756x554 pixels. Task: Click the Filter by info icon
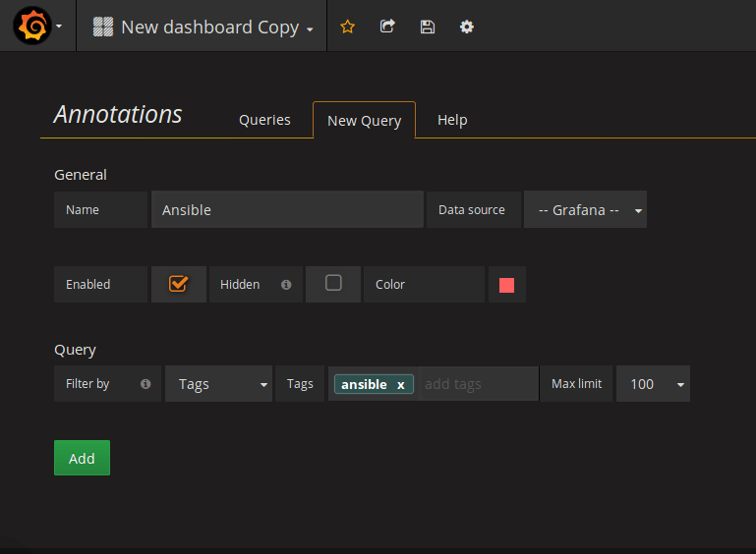[x=145, y=384]
